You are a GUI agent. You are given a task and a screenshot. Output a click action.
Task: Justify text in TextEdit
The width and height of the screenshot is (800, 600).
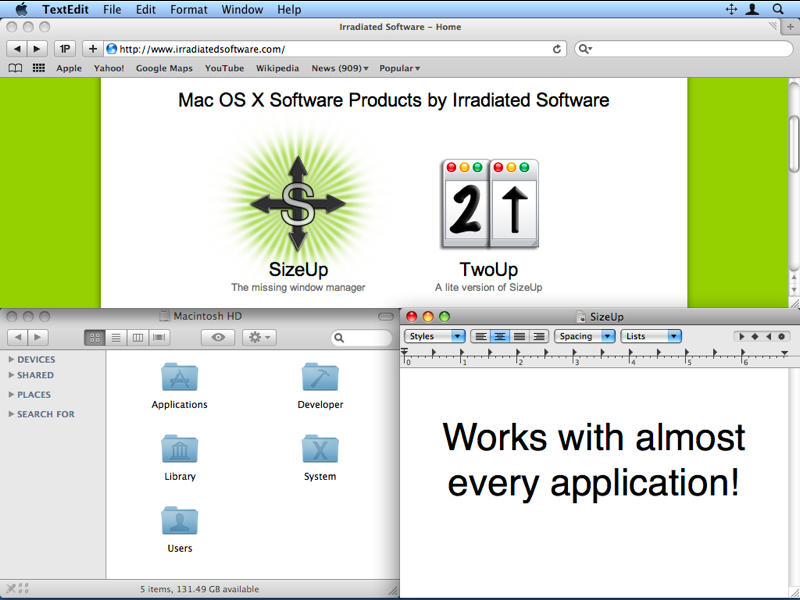(519, 336)
